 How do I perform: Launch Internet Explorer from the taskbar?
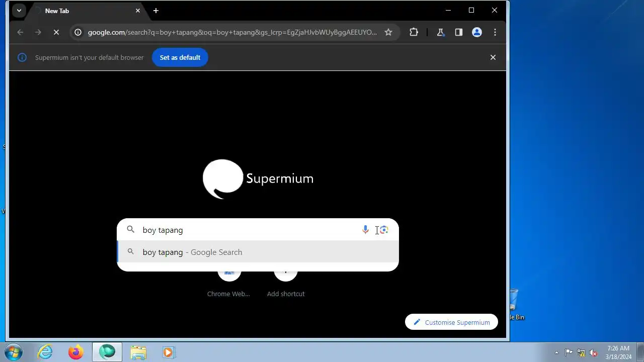click(45, 352)
